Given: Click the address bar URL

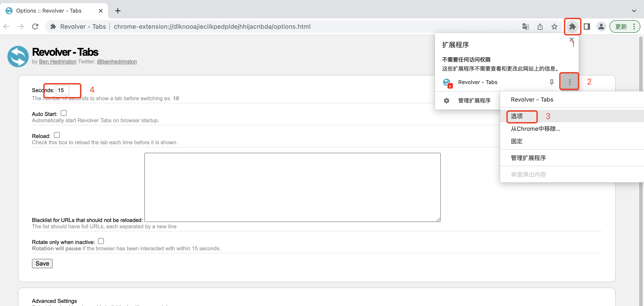Looking at the screenshot, I should pos(212,27).
